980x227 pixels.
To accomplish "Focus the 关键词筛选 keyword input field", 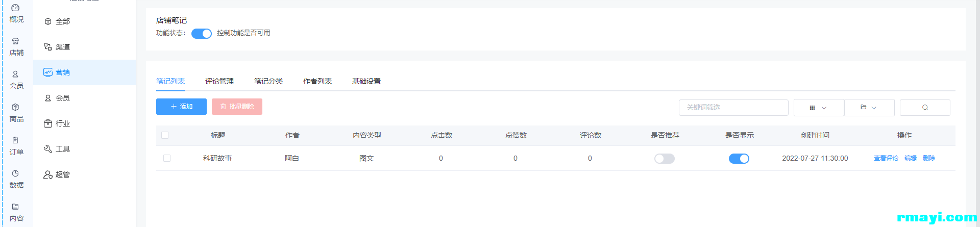I will [x=733, y=108].
